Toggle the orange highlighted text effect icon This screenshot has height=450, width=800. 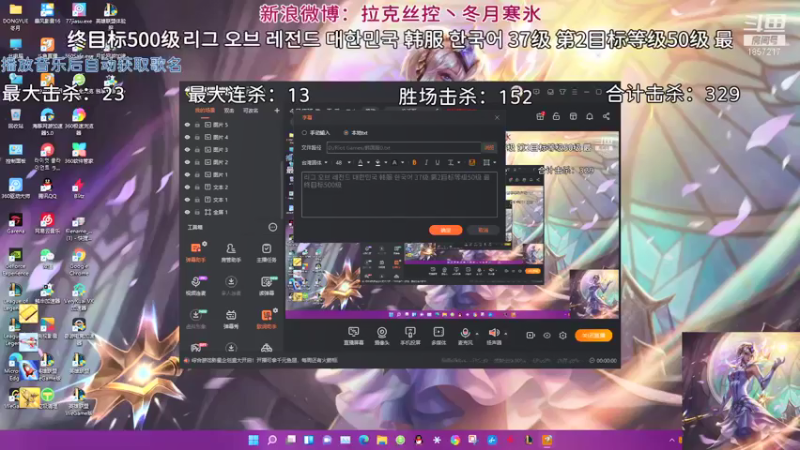tap(472, 163)
